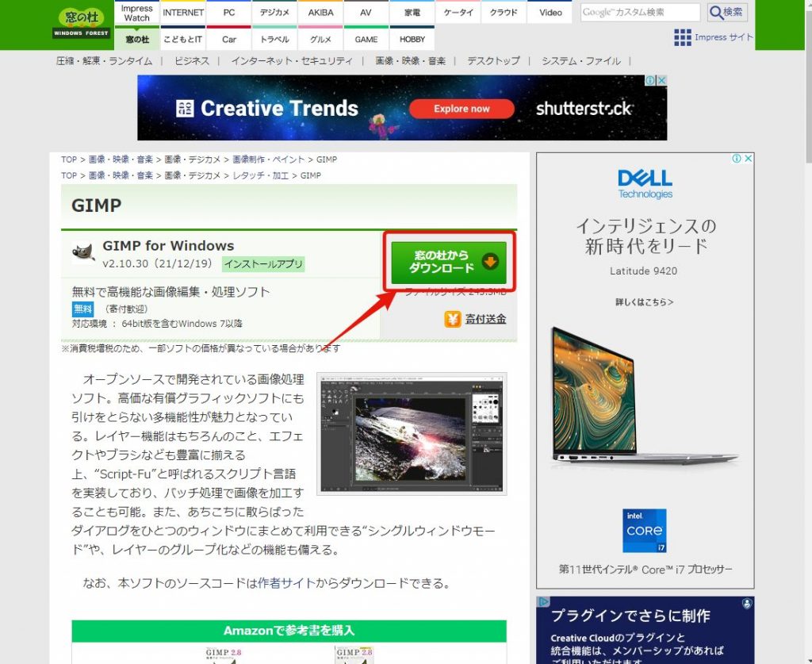Close the shutterstock banner ad

pyautogui.click(x=661, y=81)
